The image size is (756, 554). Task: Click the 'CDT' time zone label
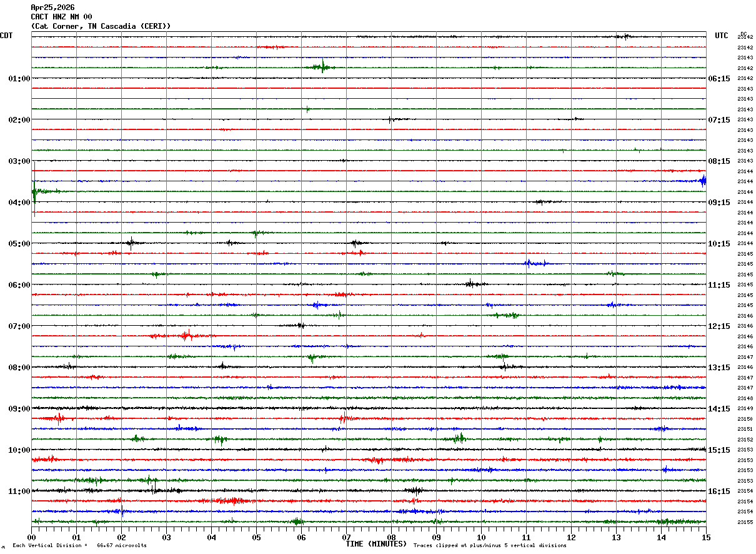pyautogui.click(x=6, y=36)
